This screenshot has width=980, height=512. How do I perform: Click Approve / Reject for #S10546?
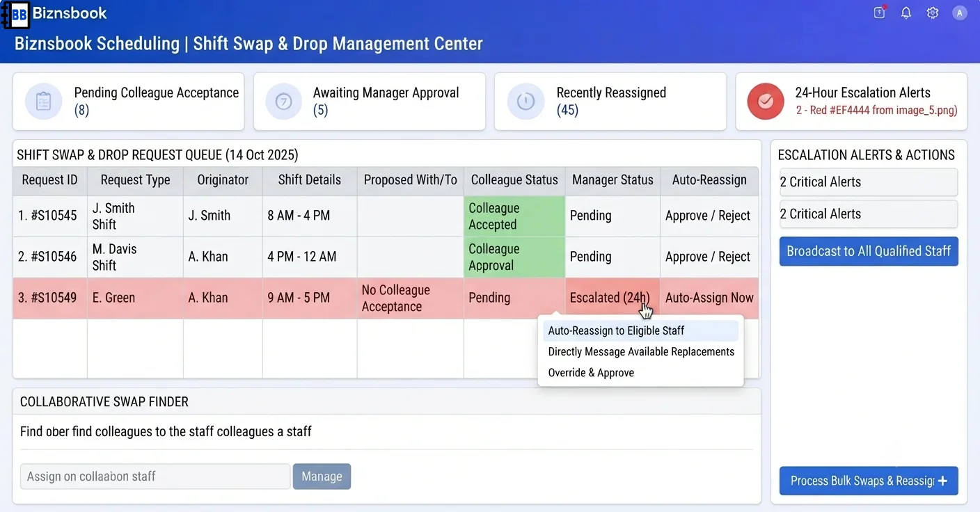(708, 257)
